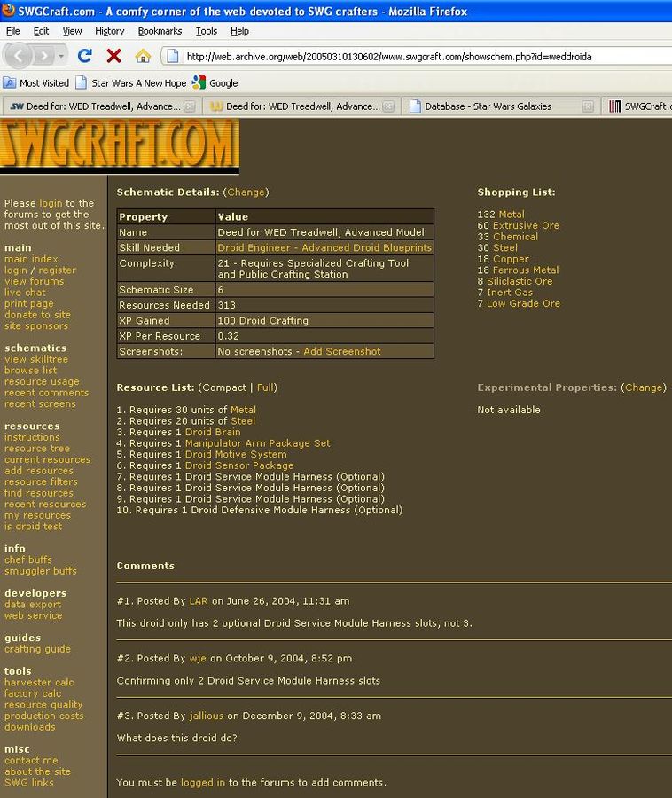Click the browser Back arrow button
Screen dimensions: 672x798
click(x=20, y=56)
